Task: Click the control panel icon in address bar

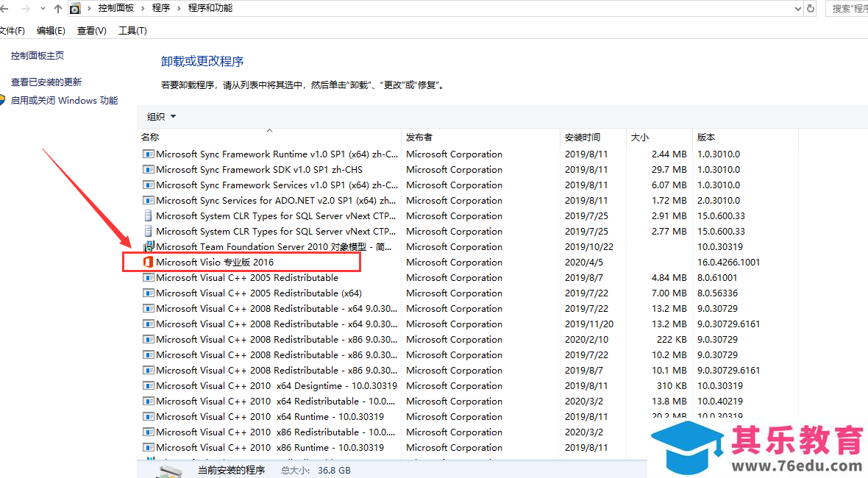Action: coord(75,9)
